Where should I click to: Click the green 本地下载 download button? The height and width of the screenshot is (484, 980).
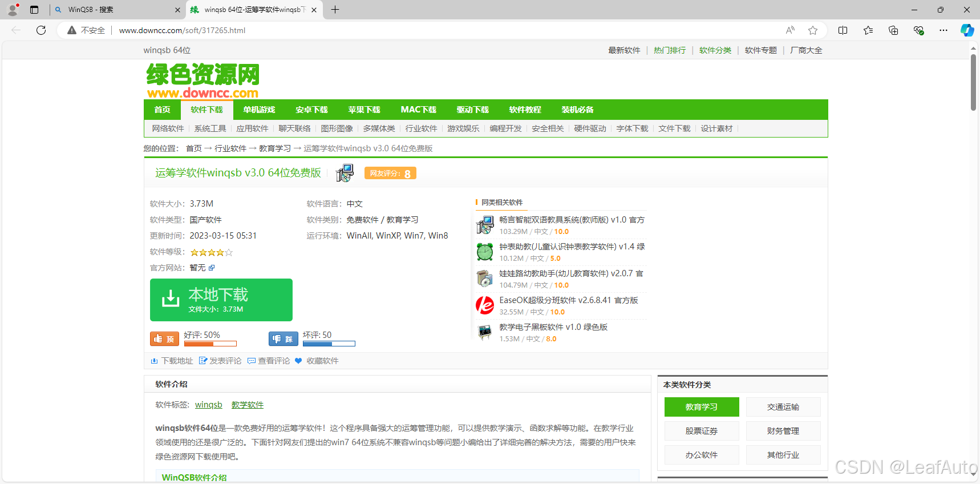[221, 300]
